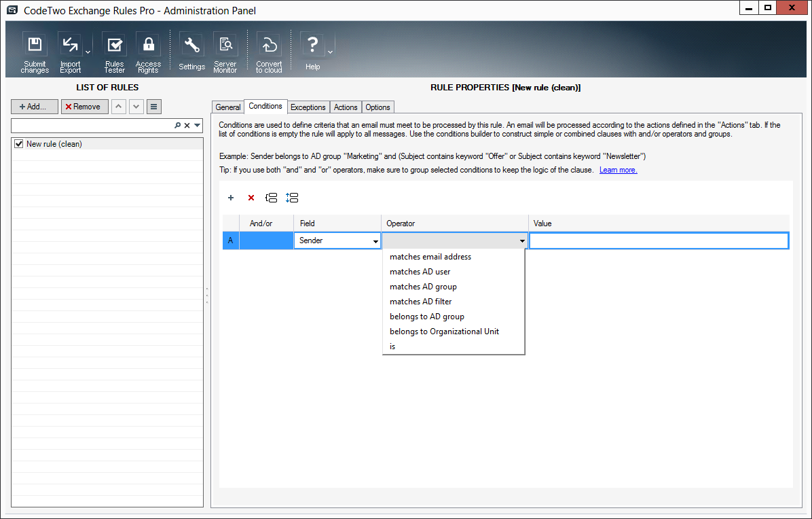Open the Sender field dropdown
The width and height of the screenshot is (812, 519).
coord(375,241)
